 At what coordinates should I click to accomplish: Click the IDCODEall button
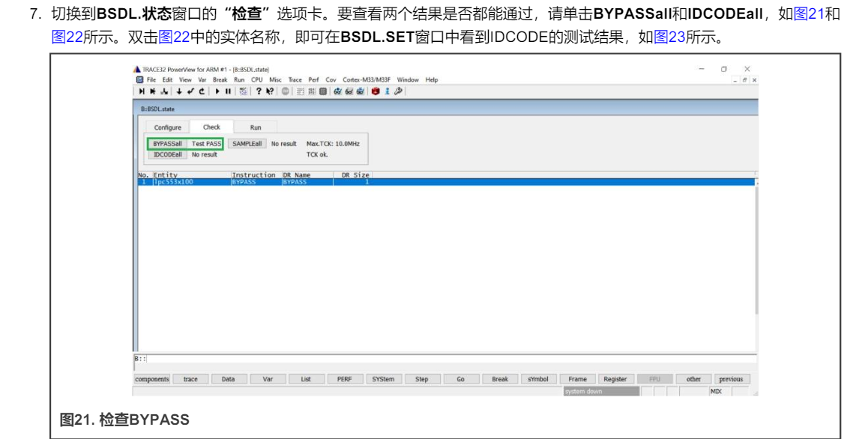[168, 154]
